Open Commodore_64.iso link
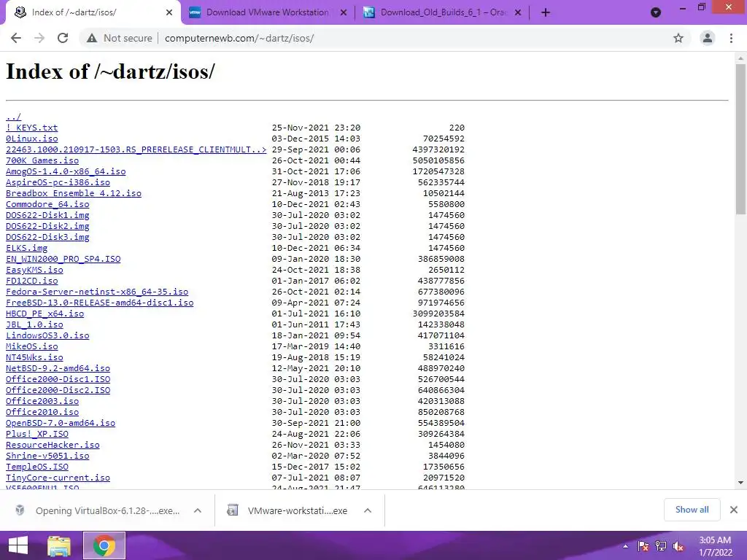 47,204
